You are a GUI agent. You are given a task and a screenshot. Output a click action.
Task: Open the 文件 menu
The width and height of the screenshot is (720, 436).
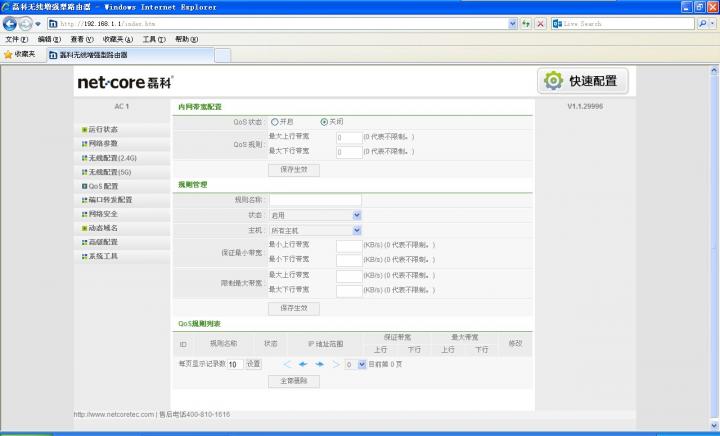(17, 39)
